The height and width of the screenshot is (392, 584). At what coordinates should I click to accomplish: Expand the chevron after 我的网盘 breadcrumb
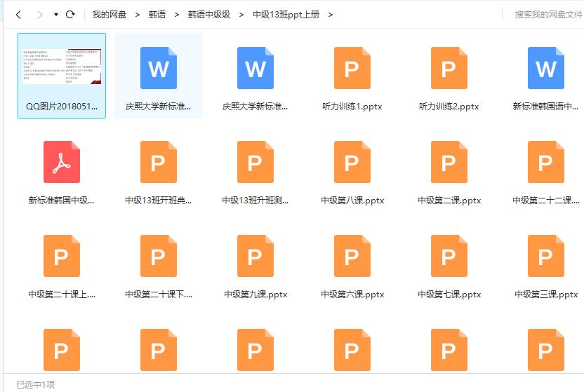click(x=138, y=15)
